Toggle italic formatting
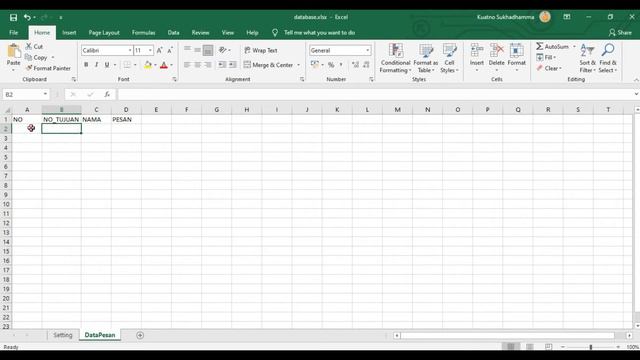 pyautogui.click(x=96, y=64)
